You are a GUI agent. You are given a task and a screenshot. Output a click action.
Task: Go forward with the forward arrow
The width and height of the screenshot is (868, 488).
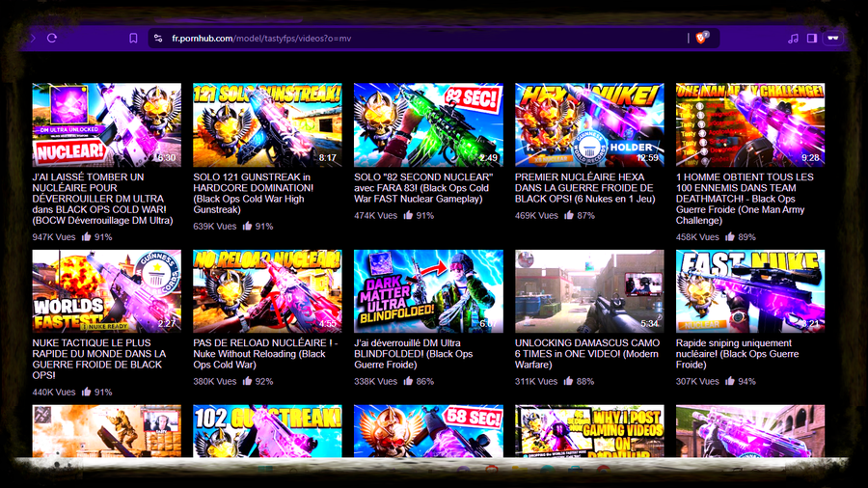pos(33,39)
